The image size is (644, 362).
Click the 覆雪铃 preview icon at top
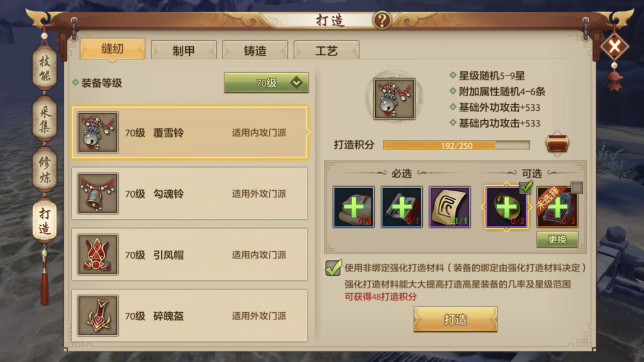point(394,99)
